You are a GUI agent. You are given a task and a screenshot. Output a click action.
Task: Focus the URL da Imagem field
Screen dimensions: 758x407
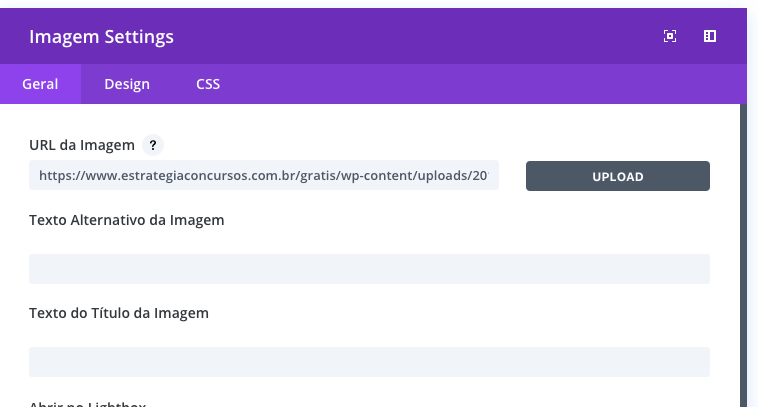coord(264,175)
